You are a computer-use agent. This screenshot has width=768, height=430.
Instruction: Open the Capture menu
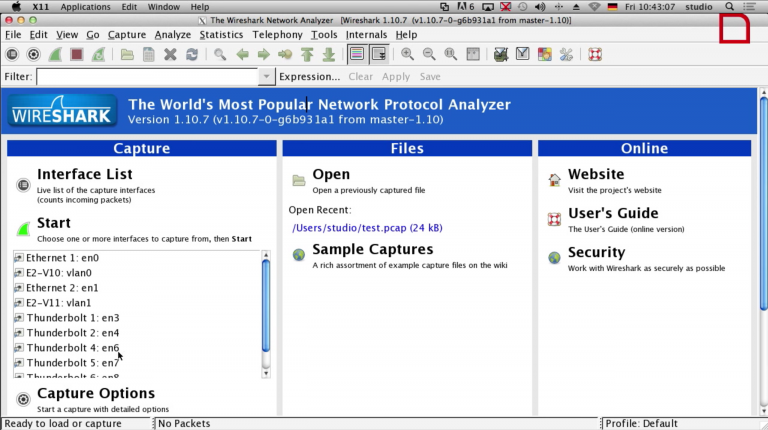pos(127,35)
